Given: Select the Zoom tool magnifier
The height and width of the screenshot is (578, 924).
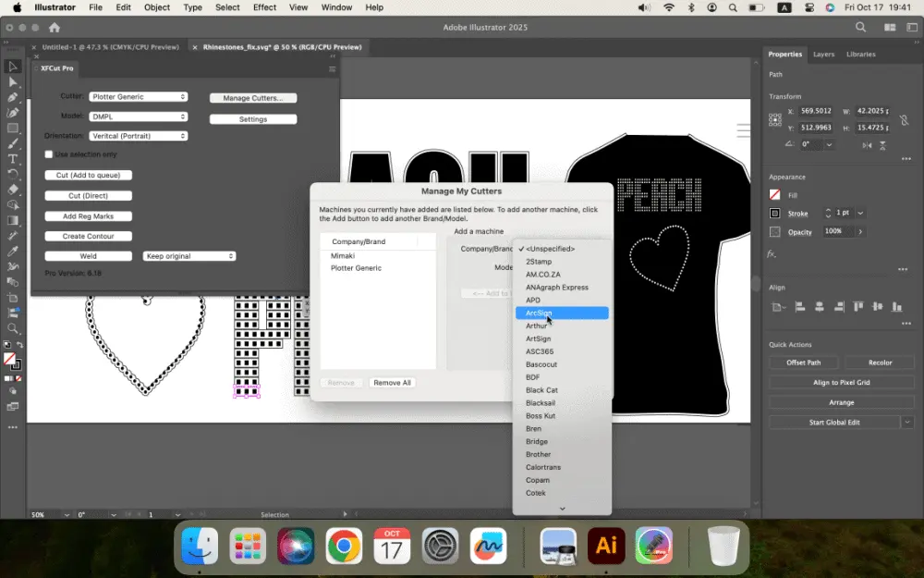Looking at the screenshot, I should tap(12, 328).
